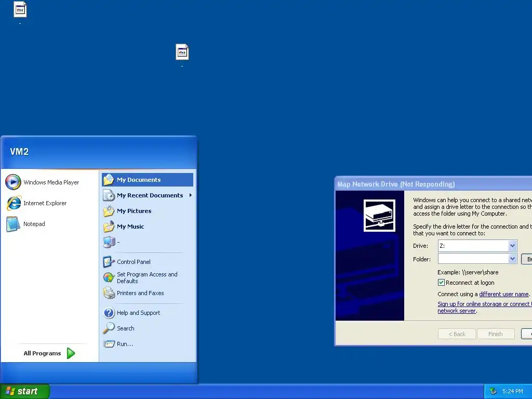
Task: Click the Set Program Access and Defaults icon
Action: coord(109,277)
